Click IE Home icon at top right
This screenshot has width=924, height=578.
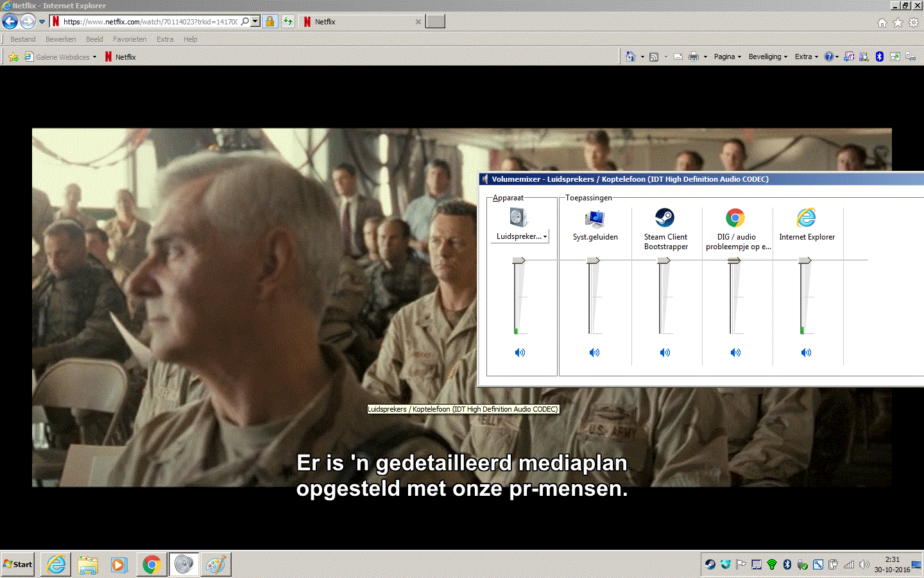tap(882, 22)
